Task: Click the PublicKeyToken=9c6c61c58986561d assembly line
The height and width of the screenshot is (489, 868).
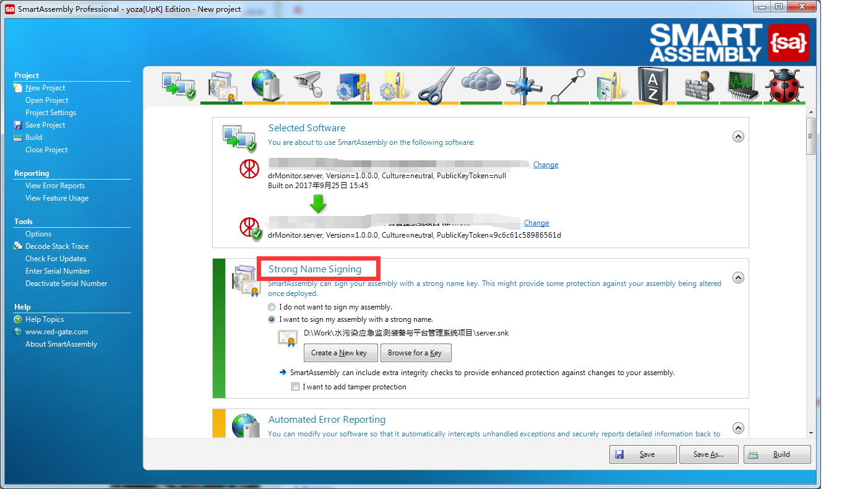Action: [x=415, y=235]
